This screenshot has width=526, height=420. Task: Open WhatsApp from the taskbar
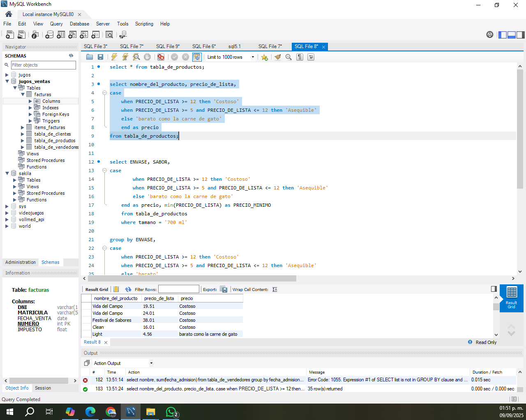pyautogui.click(x=171, y=411)
